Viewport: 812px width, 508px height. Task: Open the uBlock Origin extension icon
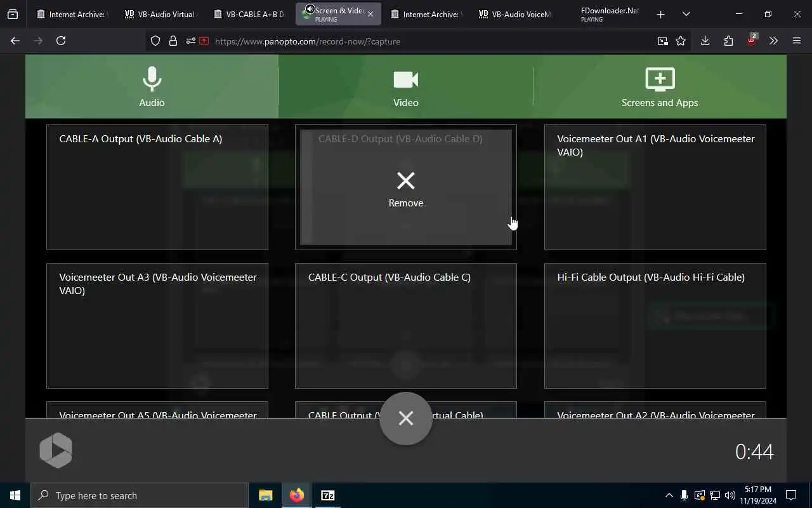pyautogui.click(x=751, y=41)
